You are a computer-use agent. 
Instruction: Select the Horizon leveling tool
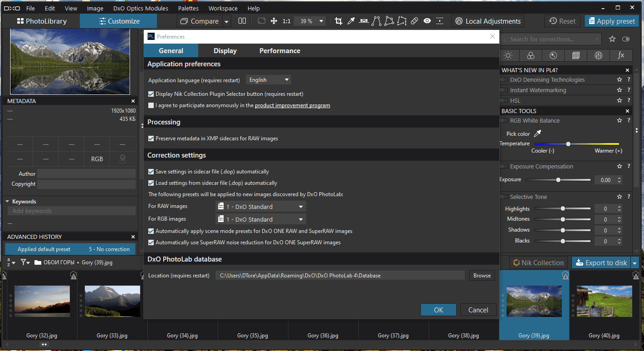point(364,21)
